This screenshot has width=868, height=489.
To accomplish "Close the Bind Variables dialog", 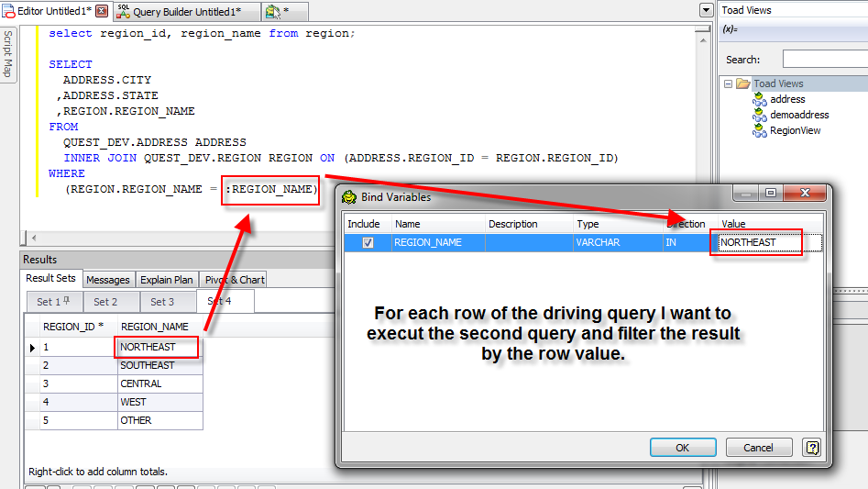I will [806, 193].
